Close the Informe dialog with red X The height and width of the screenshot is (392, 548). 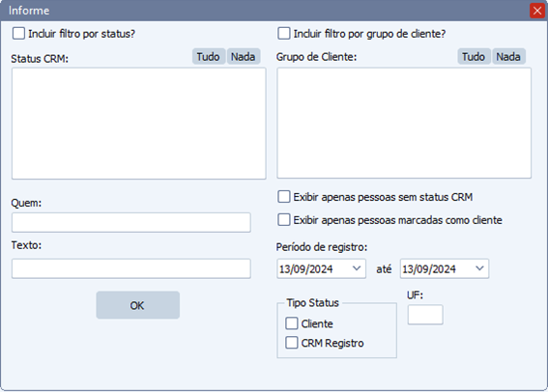(x=537, y=11)
